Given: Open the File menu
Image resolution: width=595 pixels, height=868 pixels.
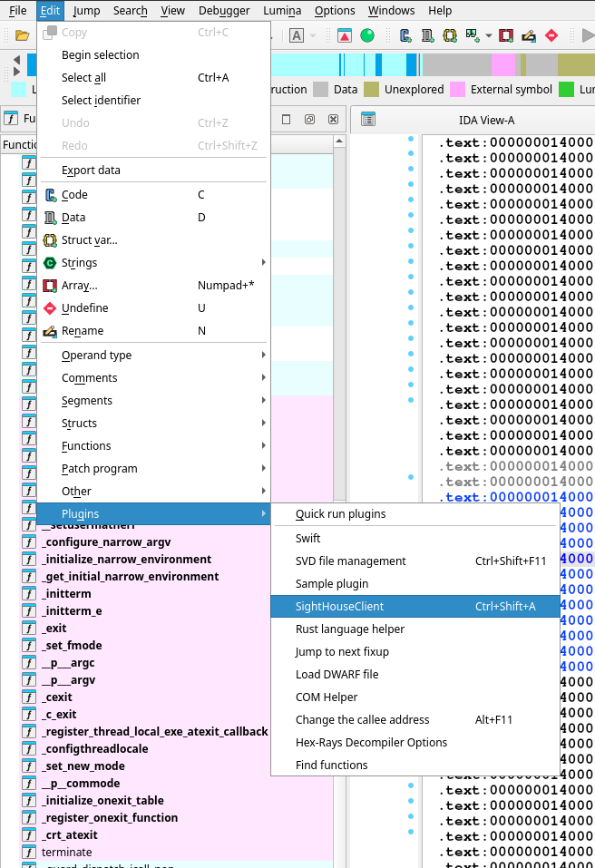Looking at the screenshot, I should tap(18, 11).
